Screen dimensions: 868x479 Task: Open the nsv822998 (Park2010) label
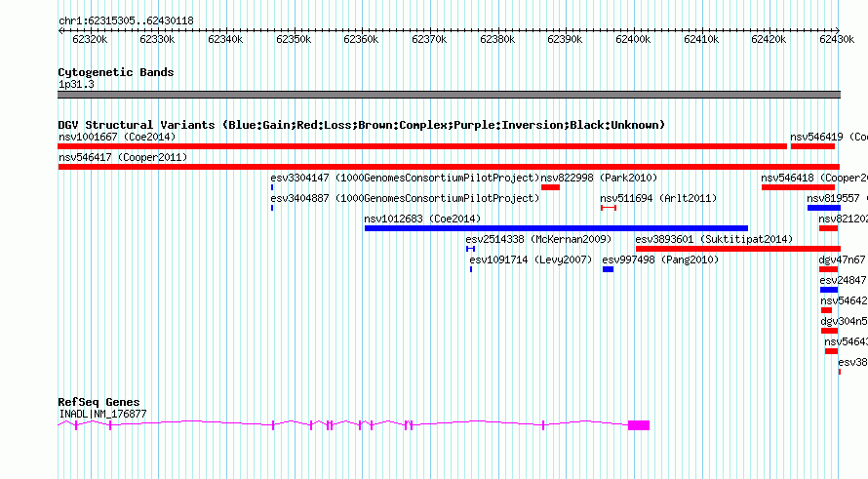pos(599,178)
